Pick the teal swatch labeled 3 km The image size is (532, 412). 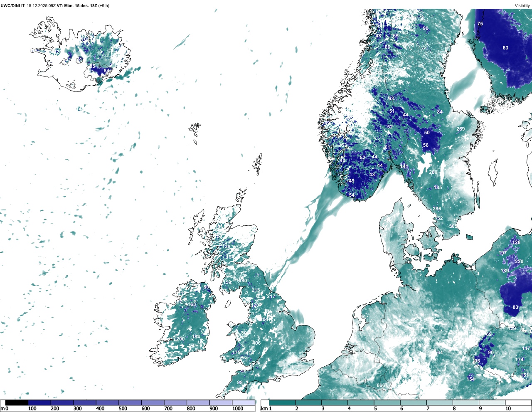click(x=335, y=403)
